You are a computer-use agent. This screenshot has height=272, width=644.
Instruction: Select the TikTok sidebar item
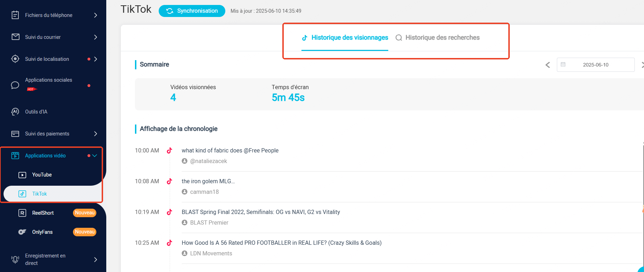(x=53, y=194)
